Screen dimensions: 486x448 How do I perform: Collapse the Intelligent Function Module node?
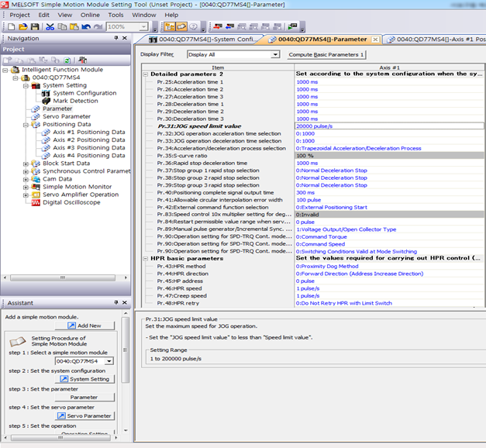[x=5, y=70]
